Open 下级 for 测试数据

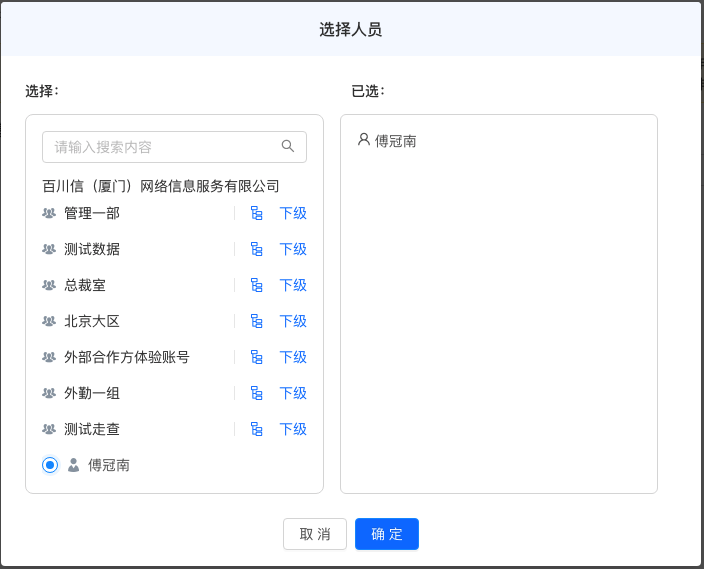point(293,249)
